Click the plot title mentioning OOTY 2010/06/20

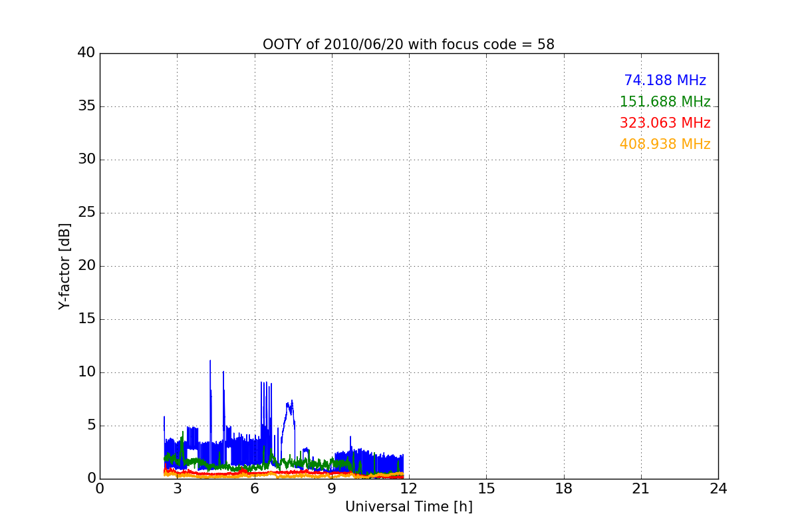coord(408,45)
